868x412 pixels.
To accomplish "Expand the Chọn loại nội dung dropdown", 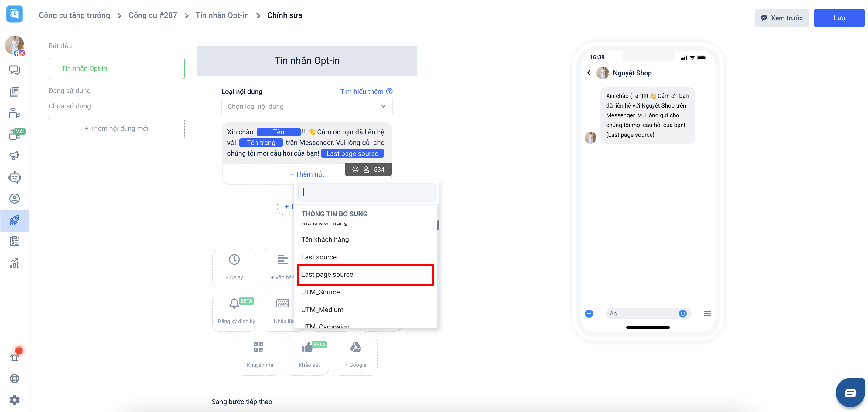I will [307, 107].
